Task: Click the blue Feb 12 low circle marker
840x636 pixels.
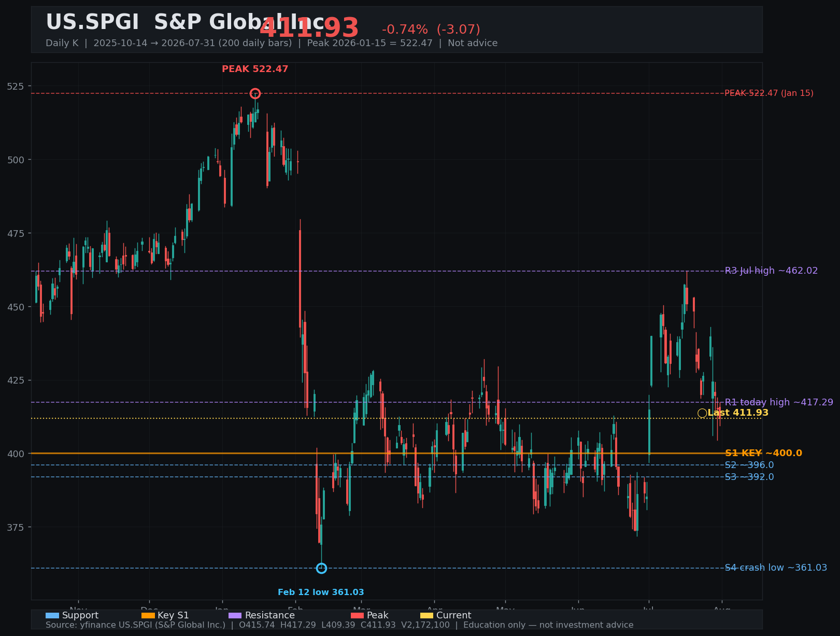Action: (x=321, y=568)
